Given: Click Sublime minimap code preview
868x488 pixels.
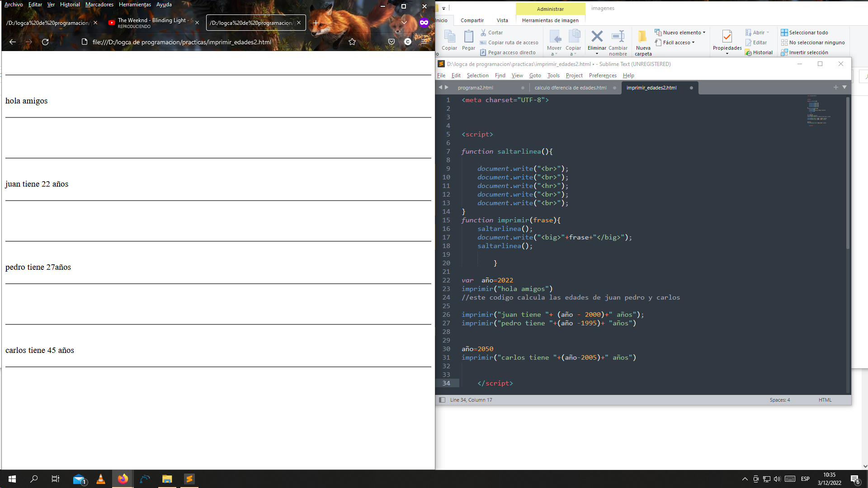Looking at the screenshot, I should tap(818, 111).
